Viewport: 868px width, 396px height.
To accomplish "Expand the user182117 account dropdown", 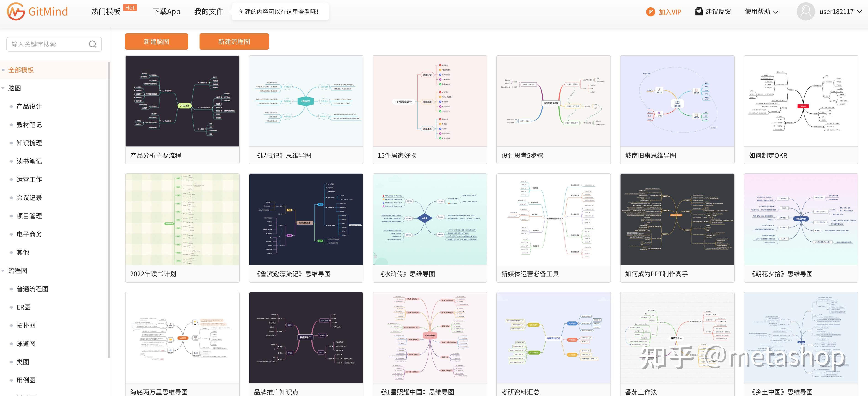I will 859,11.
